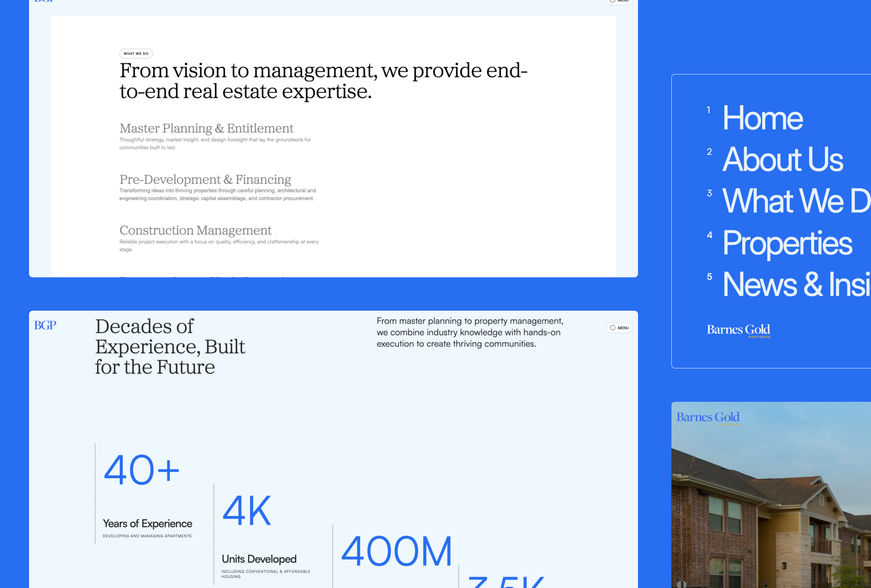Open the Home navigation item
The image size is (871, 588).
click(x=762, y=118)
